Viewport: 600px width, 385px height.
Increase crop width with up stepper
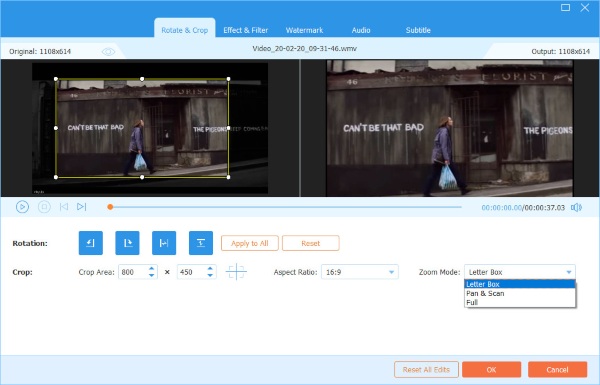[x=152, y=268]
